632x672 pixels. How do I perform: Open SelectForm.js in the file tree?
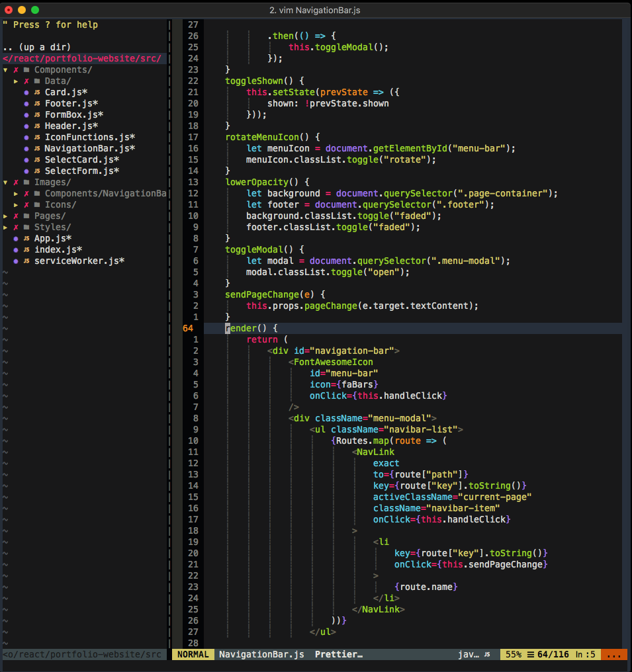pos(82,171)
